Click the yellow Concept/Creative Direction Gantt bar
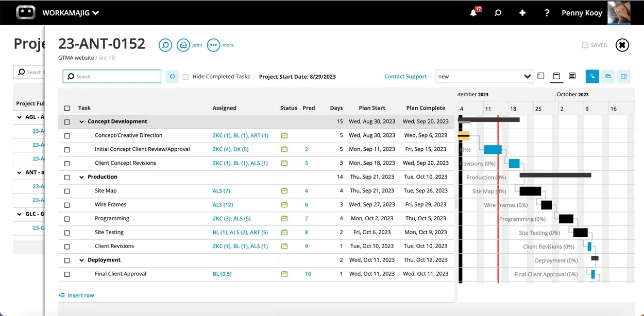This screenshot has width=644, height=316. tap(464, 136)
